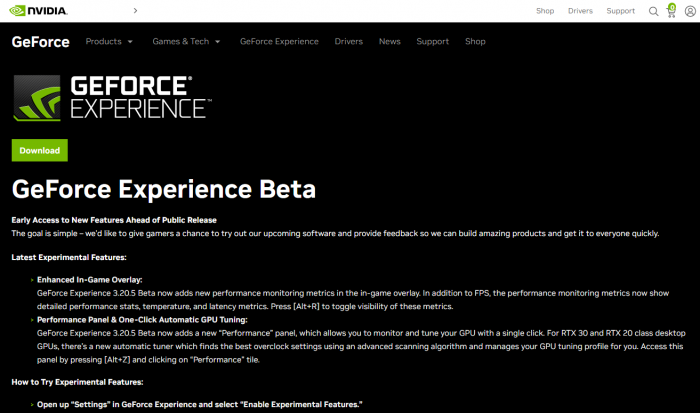Screen dimensions: 700x413
Task: Expand the Products dropdown menu
Action: 109,42
